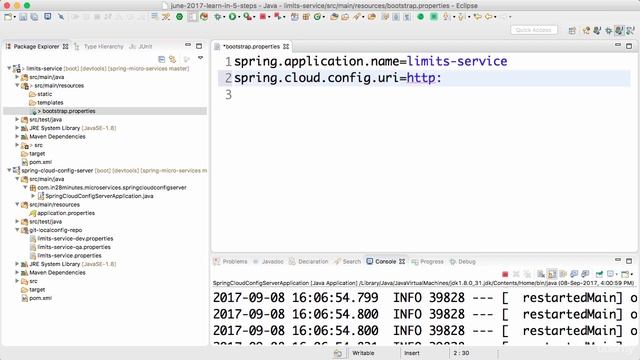Toggle Word Wrap in Console toolbar

coord(563,274)
